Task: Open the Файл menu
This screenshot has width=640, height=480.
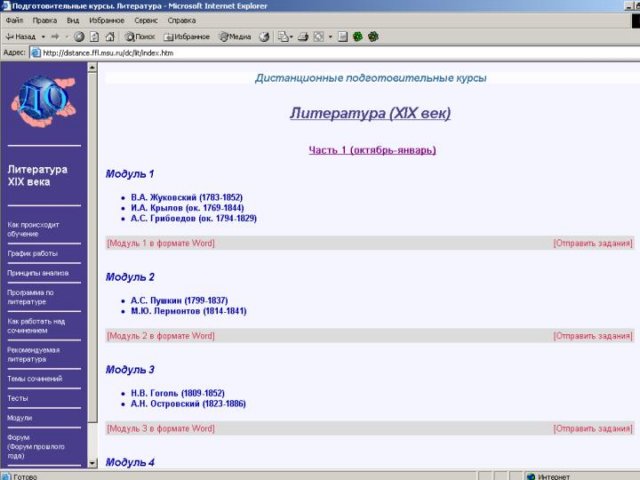Action: (15, 20)
